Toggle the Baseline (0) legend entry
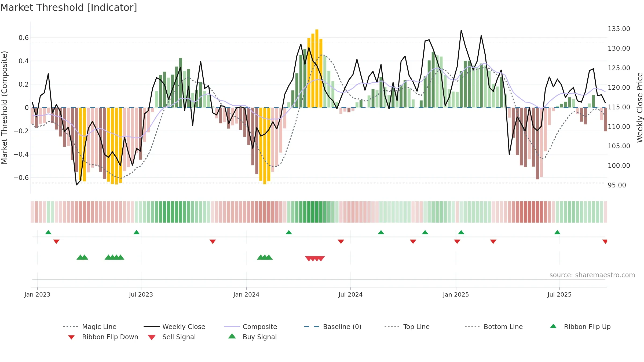The width and height of the screenshot is (644, 362). (333, 327)
